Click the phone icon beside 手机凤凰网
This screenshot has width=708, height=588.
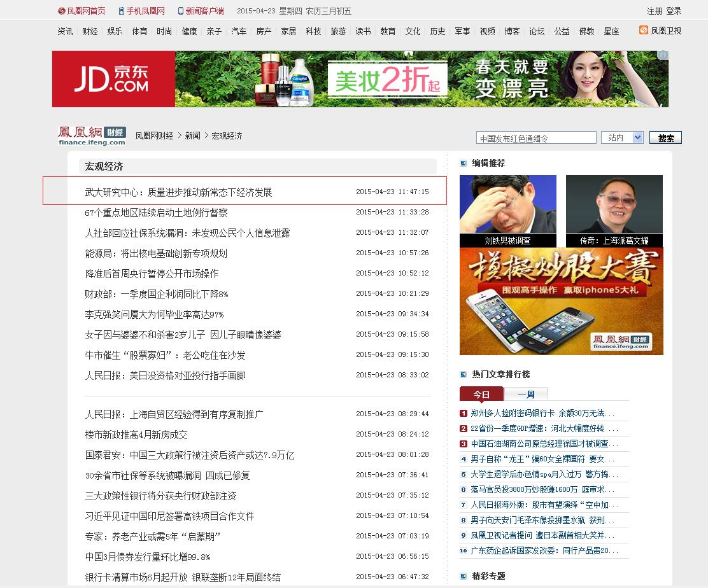point(121,11)
